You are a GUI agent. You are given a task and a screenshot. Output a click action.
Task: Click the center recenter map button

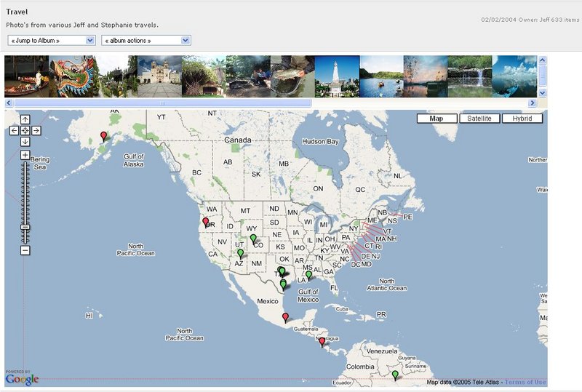pyautogui.click(x=25, y=131)
